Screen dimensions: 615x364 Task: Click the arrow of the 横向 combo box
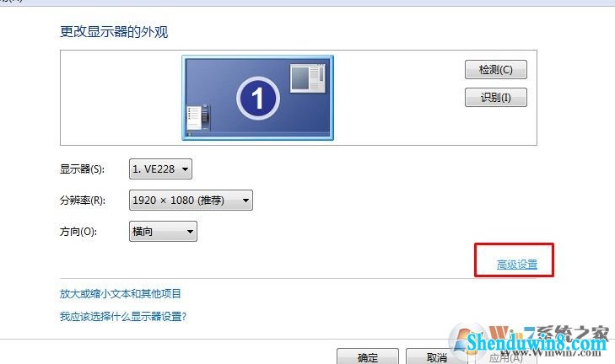tap(190, 232)
